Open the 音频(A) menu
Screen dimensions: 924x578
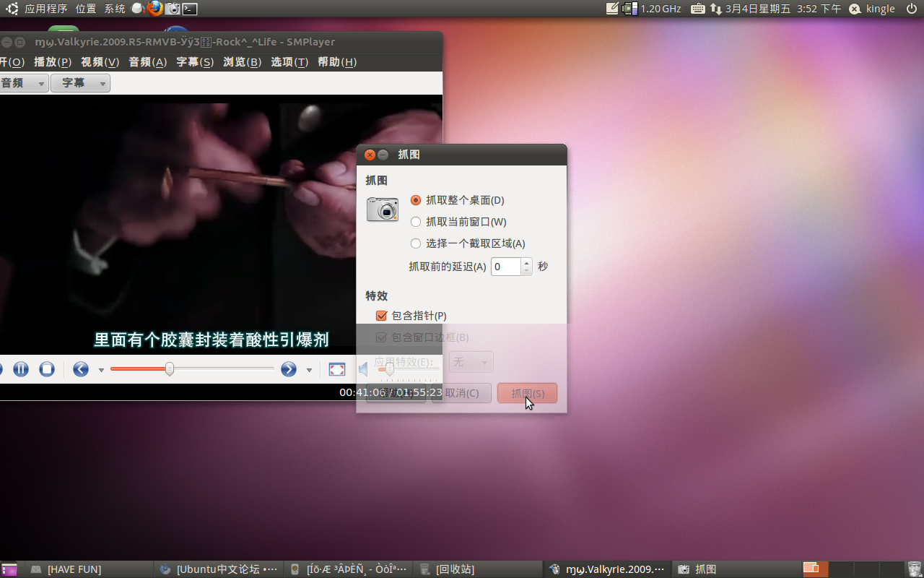pyautogui.click(x=148, y=62)
